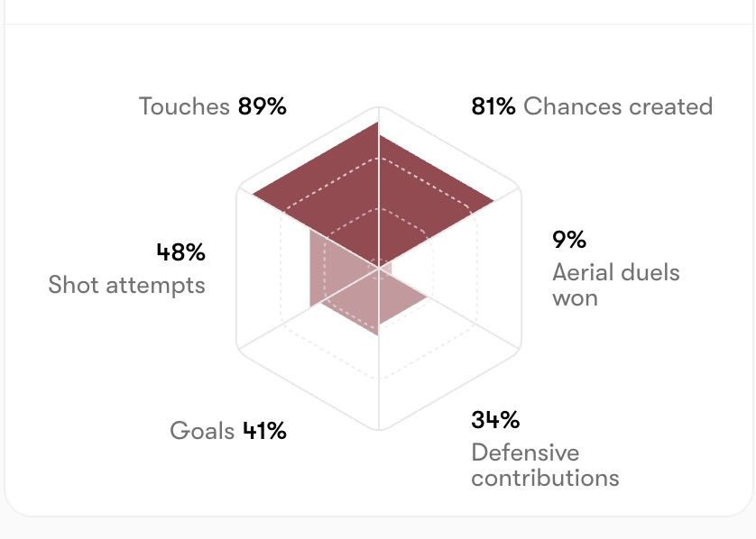Select the Shot attempts label
The width and height of the screenshot is (756, 539).
(127, 285)
